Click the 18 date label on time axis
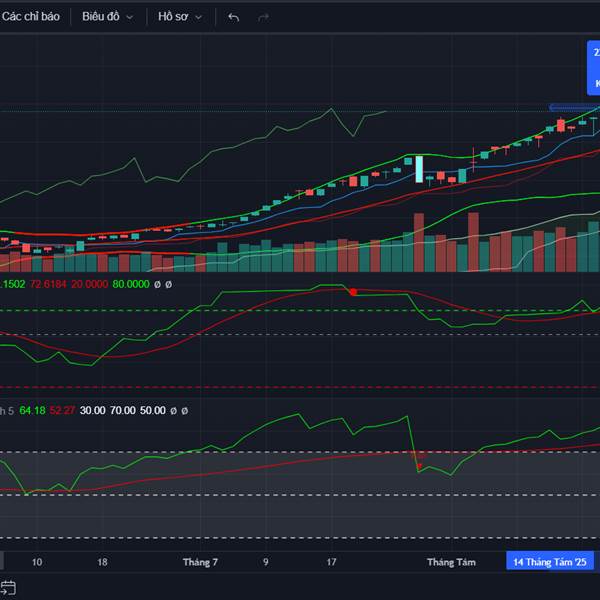Image resolution: width=600 pixels, height=600 pixels. [102, 562]
